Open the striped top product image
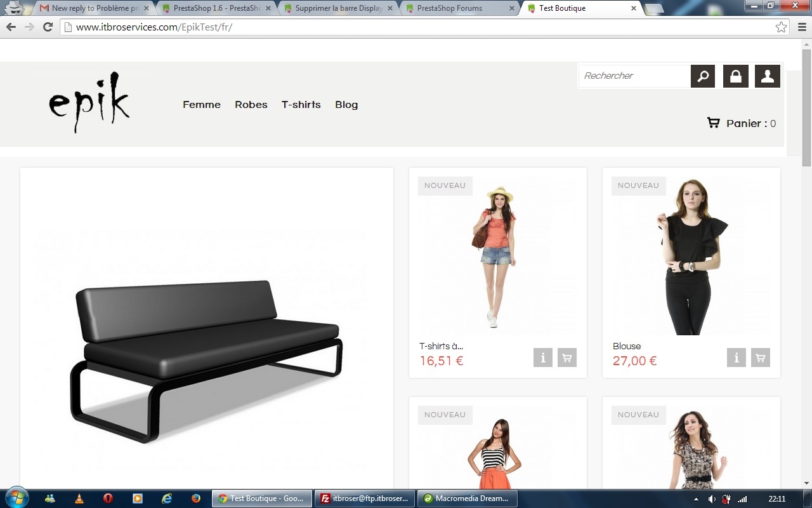The image size is (812, 508). tap(498, 447)
